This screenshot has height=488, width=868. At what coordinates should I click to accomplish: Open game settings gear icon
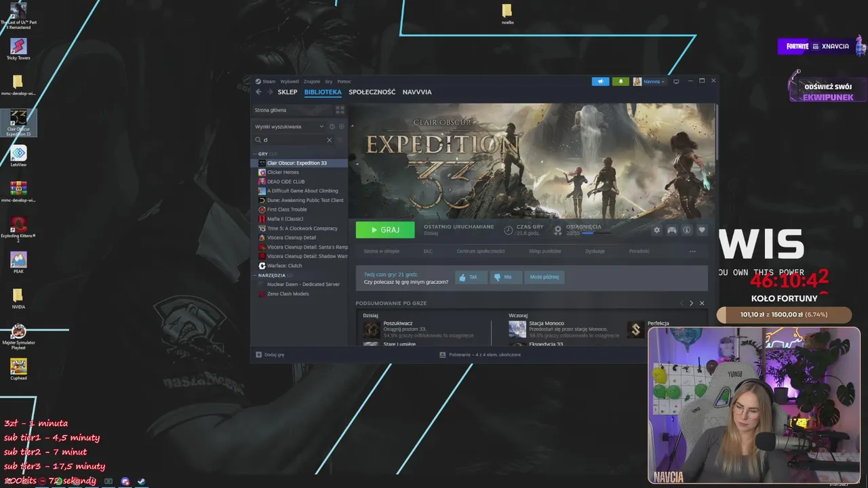656,230
